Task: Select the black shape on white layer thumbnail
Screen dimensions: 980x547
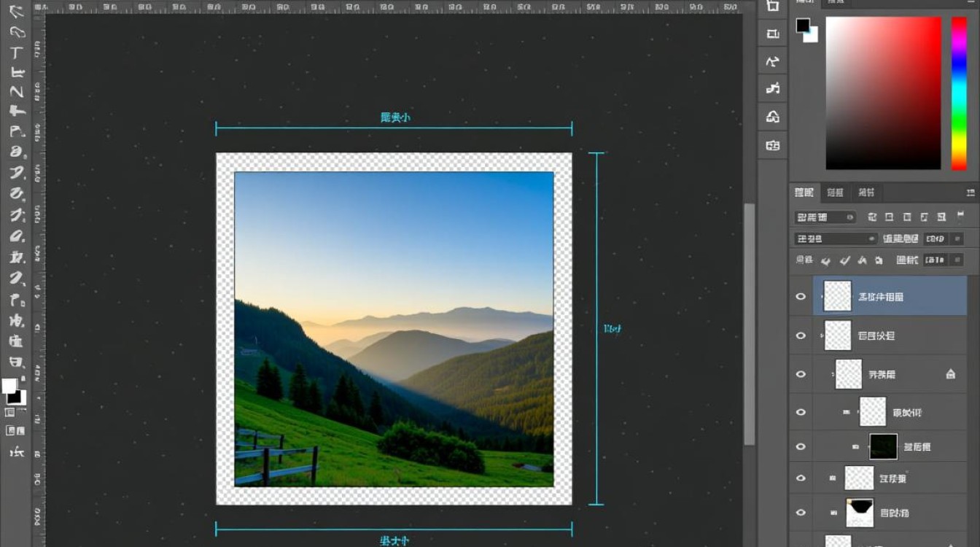Action: (860, 513)
